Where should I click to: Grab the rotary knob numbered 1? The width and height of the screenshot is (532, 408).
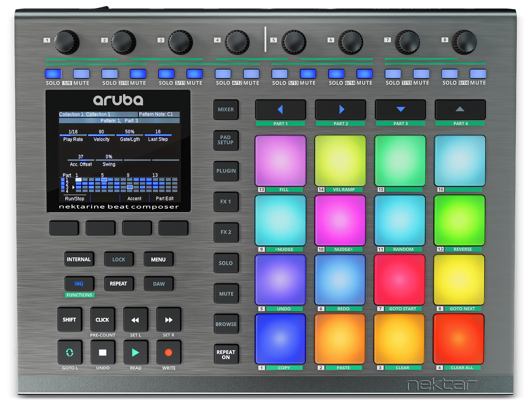coord(67,42)
